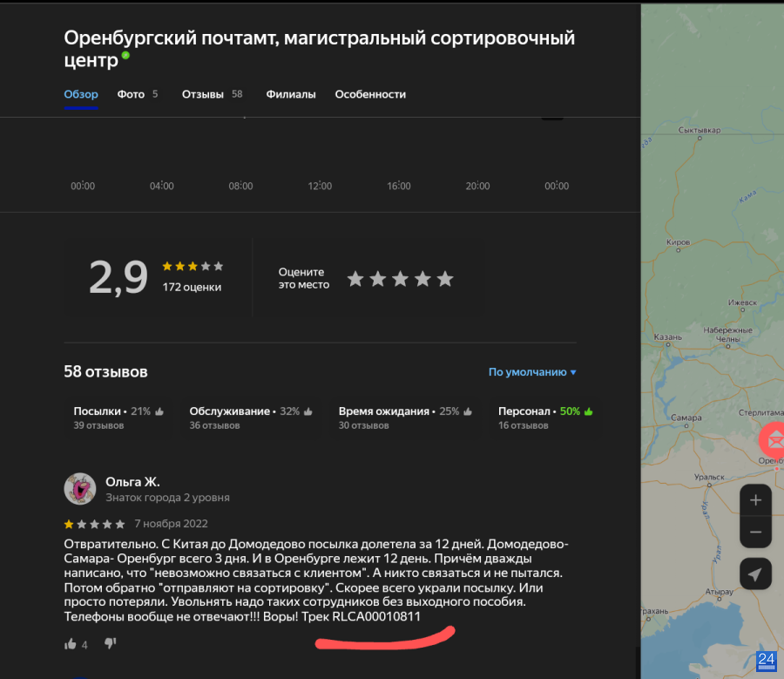Open the Особенности tab
Image resolution: width=784 pixels, height=679 pixels.
pyautogui.click(x=370, y=94)
